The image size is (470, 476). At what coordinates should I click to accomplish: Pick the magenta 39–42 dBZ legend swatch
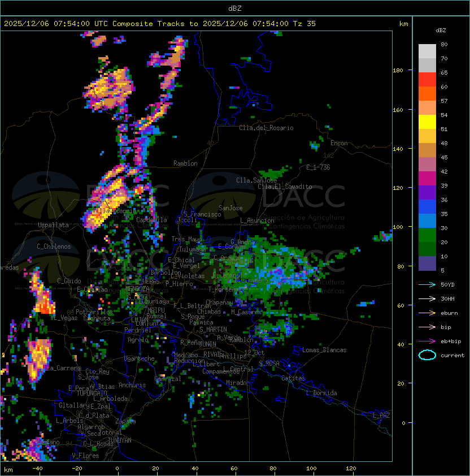pyautogui.click(x=427, y=178)
